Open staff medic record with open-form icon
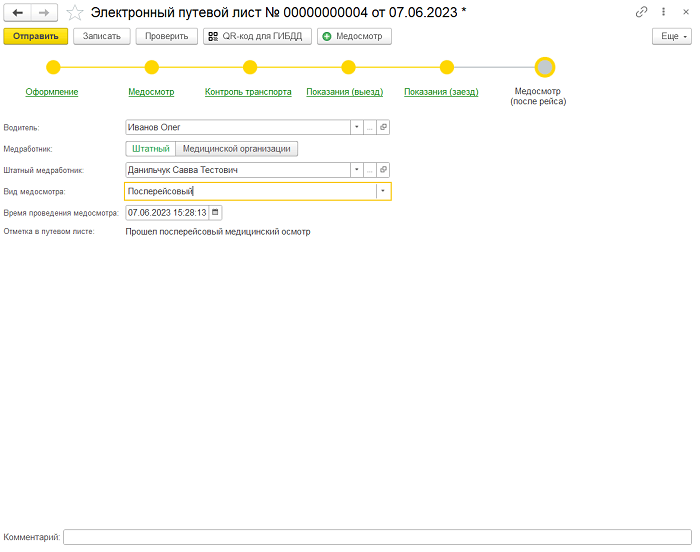 (x=383, y=170)
